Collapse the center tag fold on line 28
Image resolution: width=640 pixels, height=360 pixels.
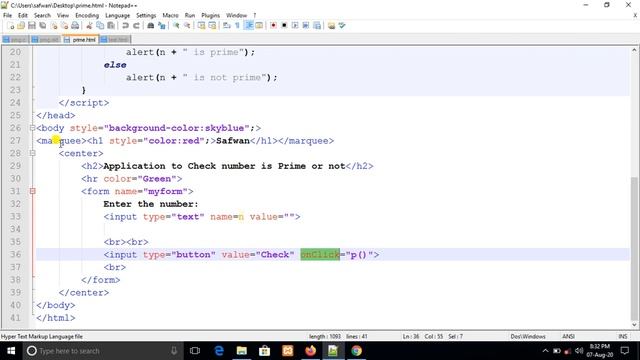click(x=33, y=153)
